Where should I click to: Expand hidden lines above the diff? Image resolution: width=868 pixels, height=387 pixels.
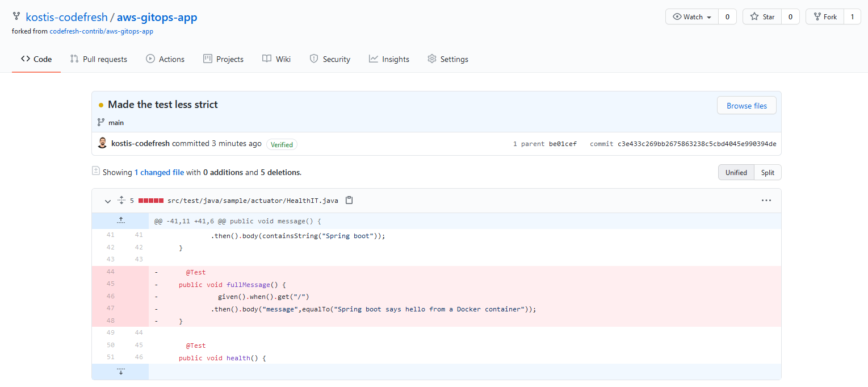[x=120, y=221]
